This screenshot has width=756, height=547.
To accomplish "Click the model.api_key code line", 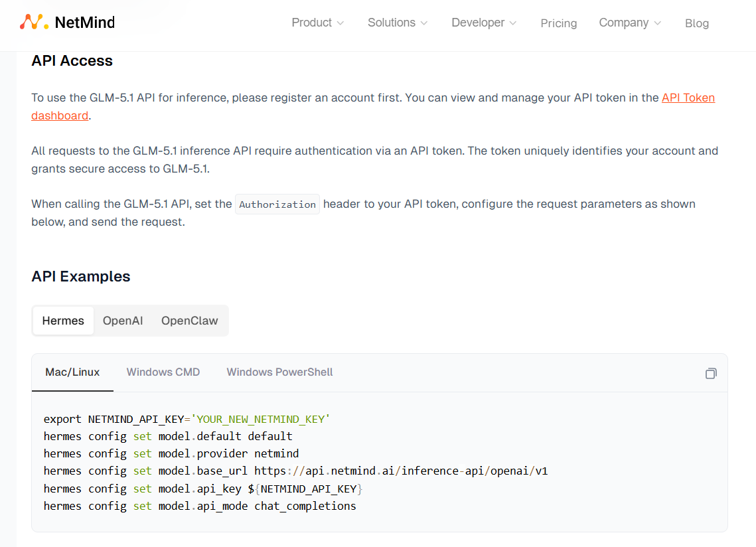I will point(203,489).
